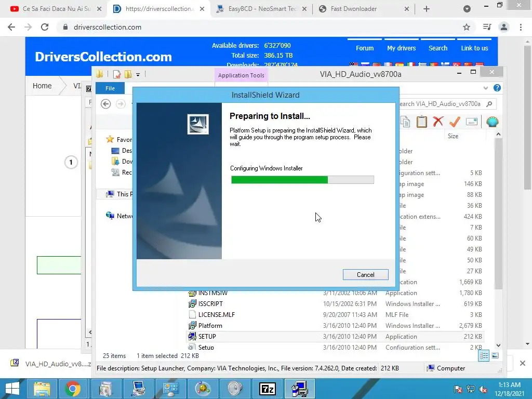Open the Forum link
Viewport: 532px width, 399px height.
click(x=365, y=48)
